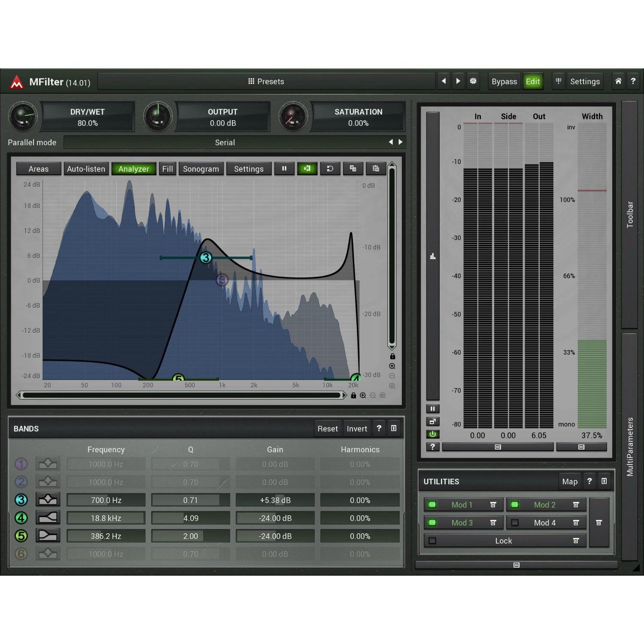Open the Presets dropdown
Viewport: 644px width, 644px height.
tap(266, 81)
